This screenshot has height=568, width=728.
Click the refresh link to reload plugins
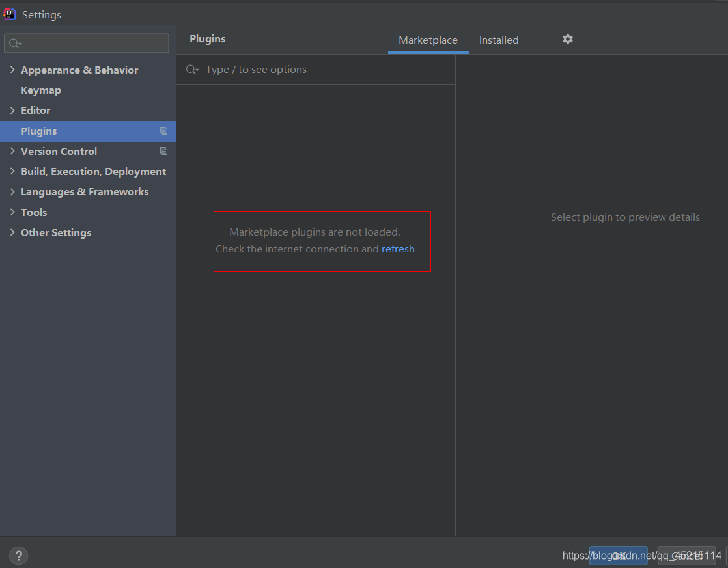click(x=398, y=249)
